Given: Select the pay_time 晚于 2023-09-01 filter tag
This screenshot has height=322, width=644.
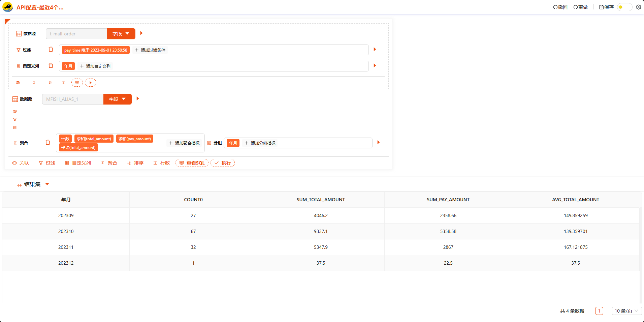Looking at the screenshot, I should coord(96,50).
